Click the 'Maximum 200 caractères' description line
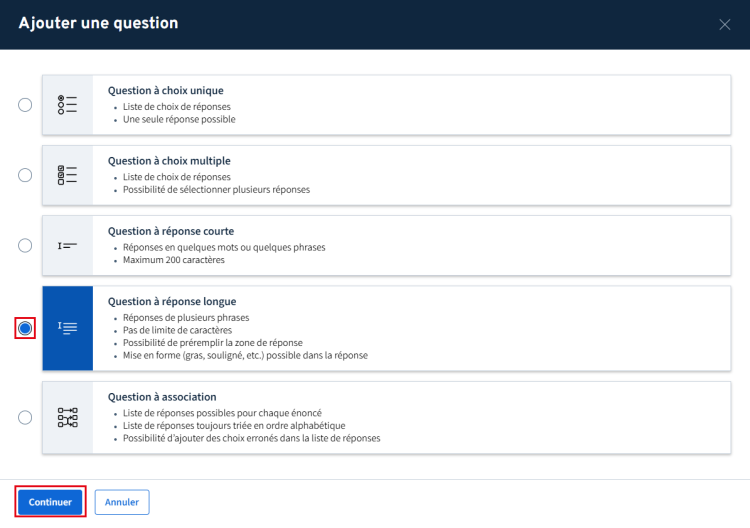The width and height of the screenshot is (750, 528). coord(174,260)
